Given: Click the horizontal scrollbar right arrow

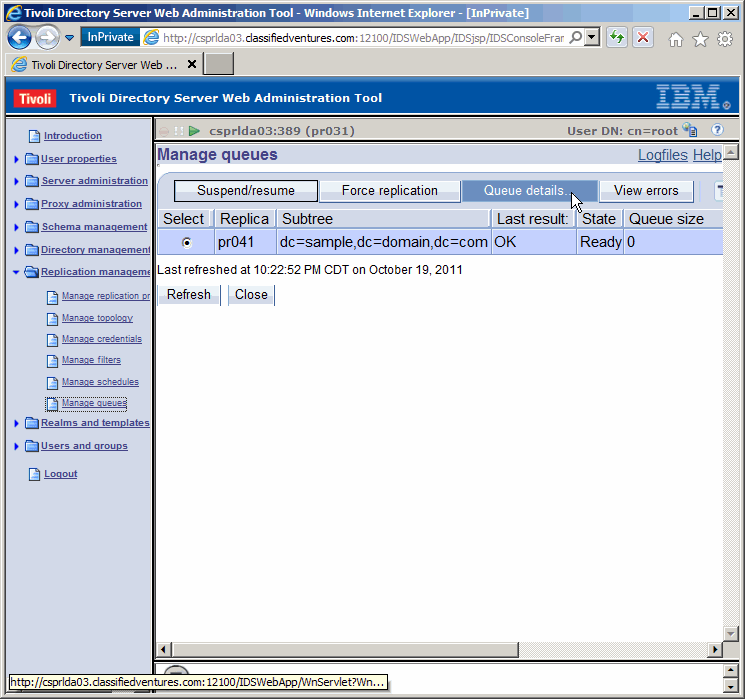Looking at the screenshot, I should tap(714, 650).
